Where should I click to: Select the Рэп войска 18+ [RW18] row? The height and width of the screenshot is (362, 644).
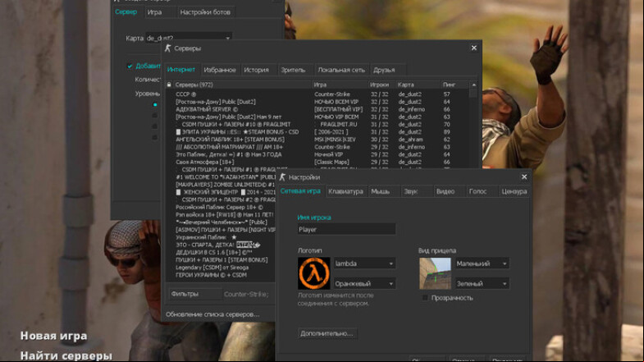click(221, 214)
